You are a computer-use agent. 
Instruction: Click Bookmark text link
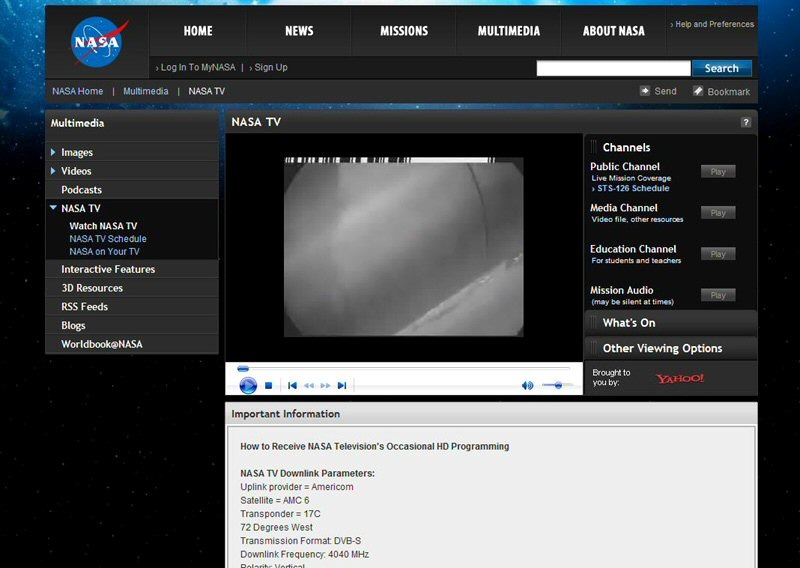point(729,92)
